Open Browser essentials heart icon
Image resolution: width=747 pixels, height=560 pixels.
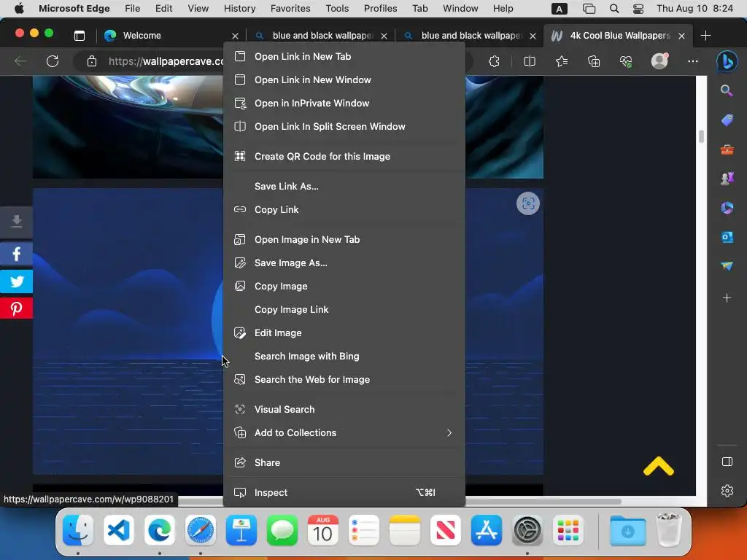coord(625,61)
